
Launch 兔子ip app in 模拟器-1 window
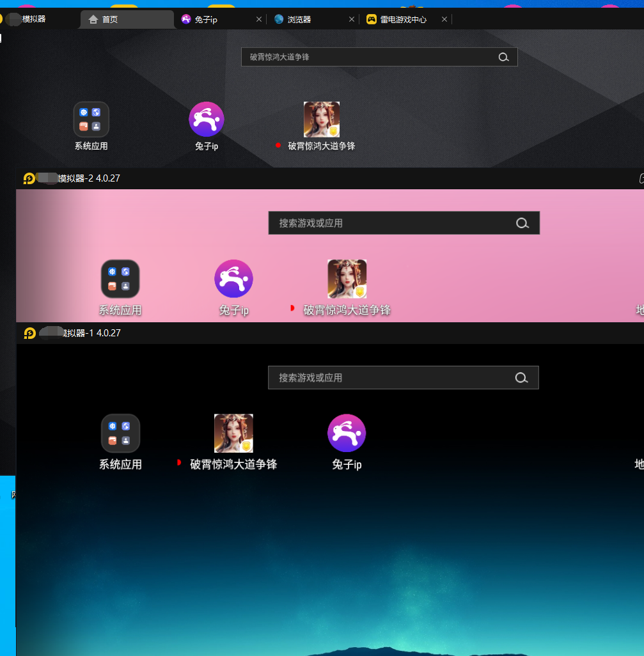pos(347,433)
